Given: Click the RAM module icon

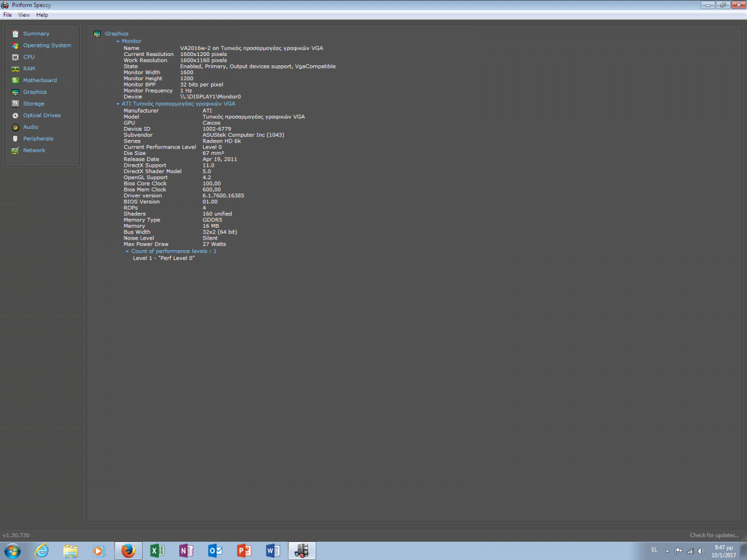Looking at the screenshot, I should [x=16, y=68].
